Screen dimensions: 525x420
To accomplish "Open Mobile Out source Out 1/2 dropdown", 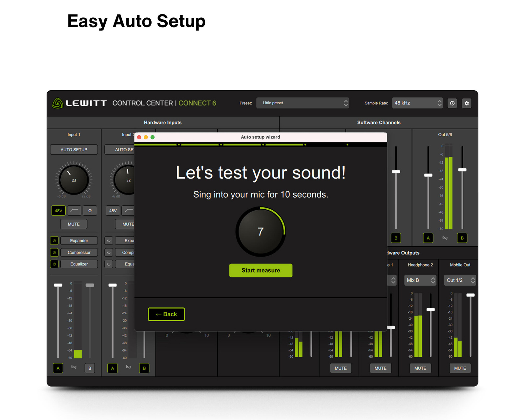I will [x=460, y=280].
